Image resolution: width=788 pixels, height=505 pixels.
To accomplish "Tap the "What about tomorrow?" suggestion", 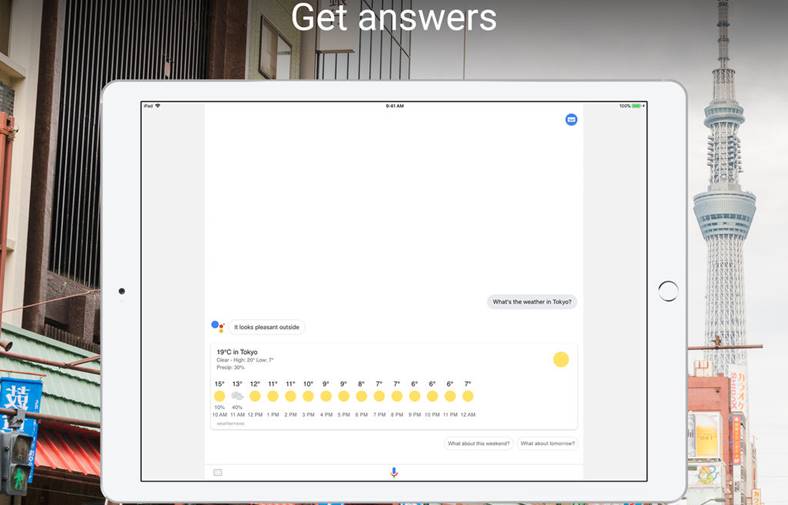I will coord(547,444).
